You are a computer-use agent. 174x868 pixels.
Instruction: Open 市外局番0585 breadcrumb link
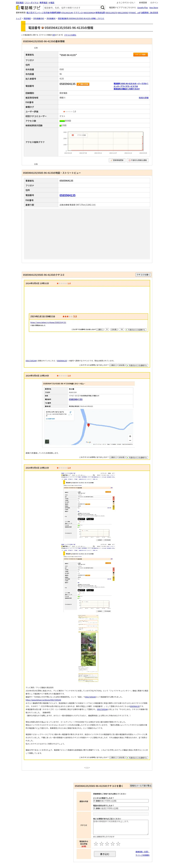39,19
